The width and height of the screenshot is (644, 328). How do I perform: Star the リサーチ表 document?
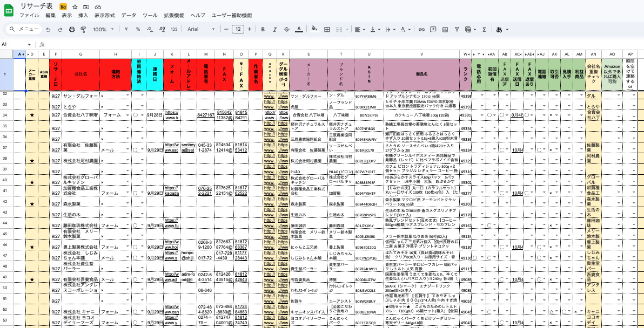(x=75, y=7)
